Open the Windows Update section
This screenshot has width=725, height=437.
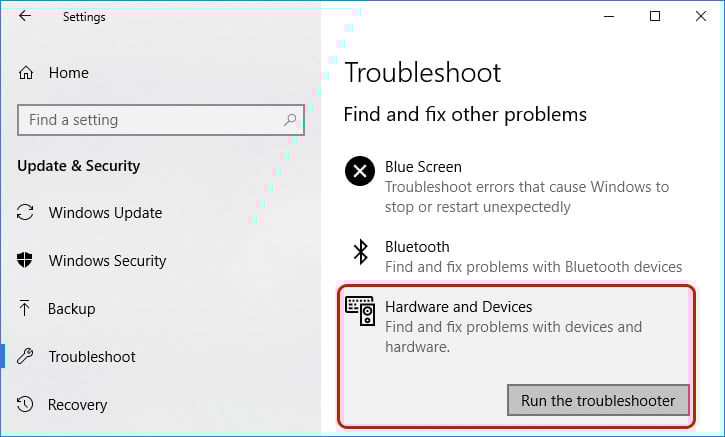coord(105,213)
